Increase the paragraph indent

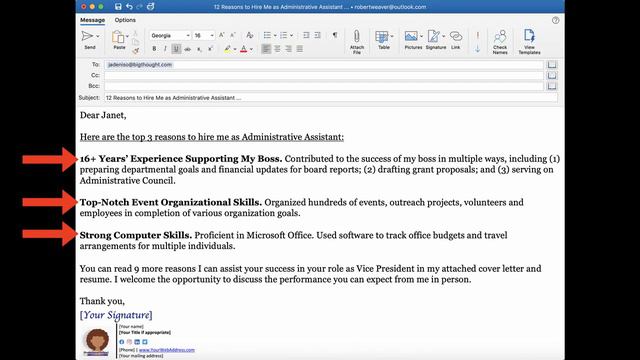(317, 36)
